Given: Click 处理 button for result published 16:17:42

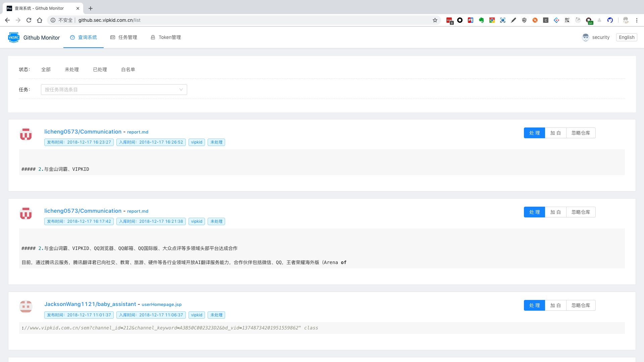Looking at the screenshot, I should tap(534, 212).
